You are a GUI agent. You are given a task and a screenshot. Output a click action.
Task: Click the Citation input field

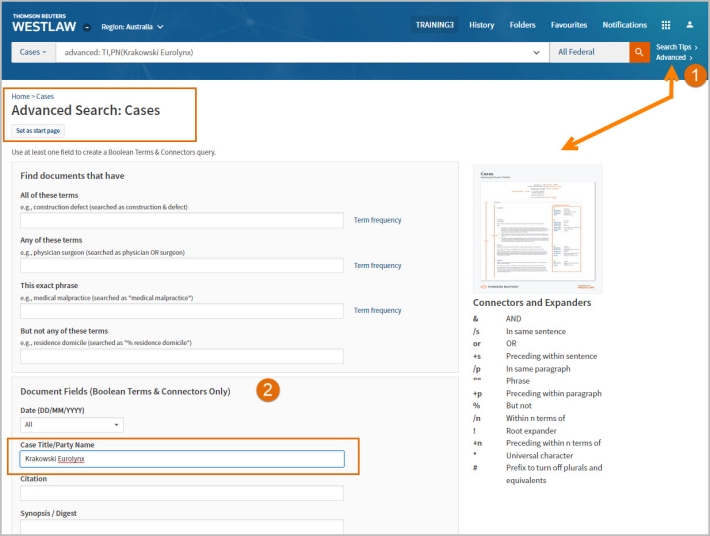(182, 493)
